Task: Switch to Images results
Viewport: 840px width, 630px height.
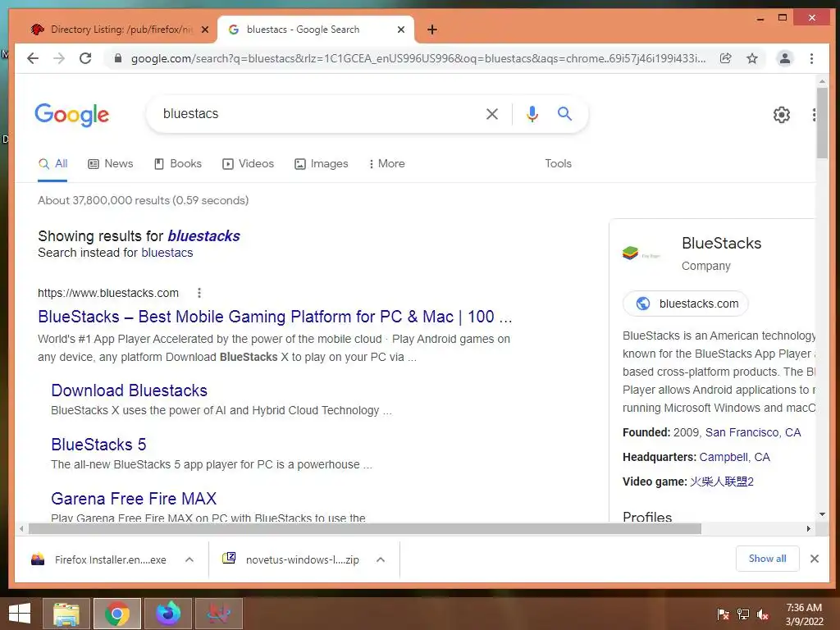Action: (322, 164)
